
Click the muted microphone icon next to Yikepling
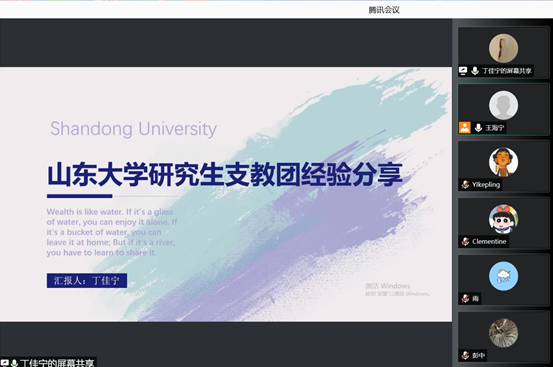coord(465,184)
